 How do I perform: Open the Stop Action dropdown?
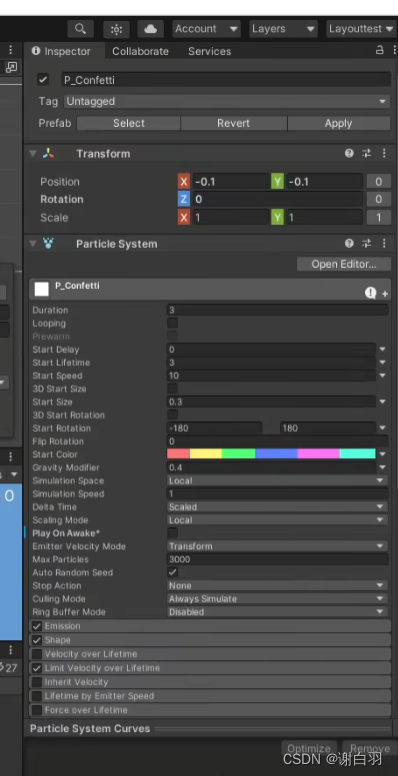click(x=277, y=585)
